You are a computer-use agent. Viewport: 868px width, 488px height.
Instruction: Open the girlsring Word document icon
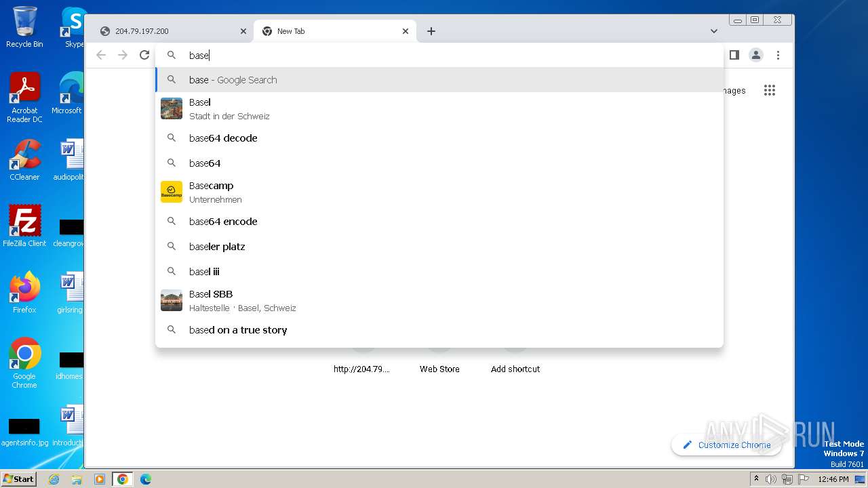pos(71,292)
